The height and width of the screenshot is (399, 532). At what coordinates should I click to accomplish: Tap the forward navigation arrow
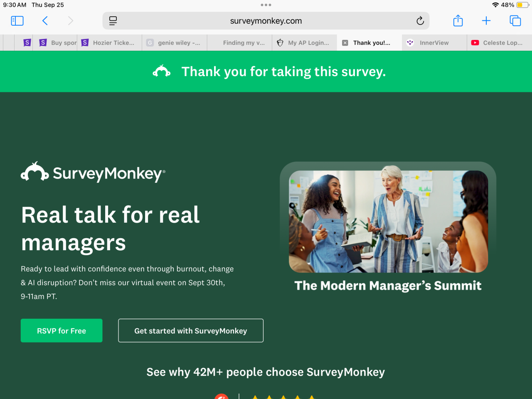pos(70,21)
